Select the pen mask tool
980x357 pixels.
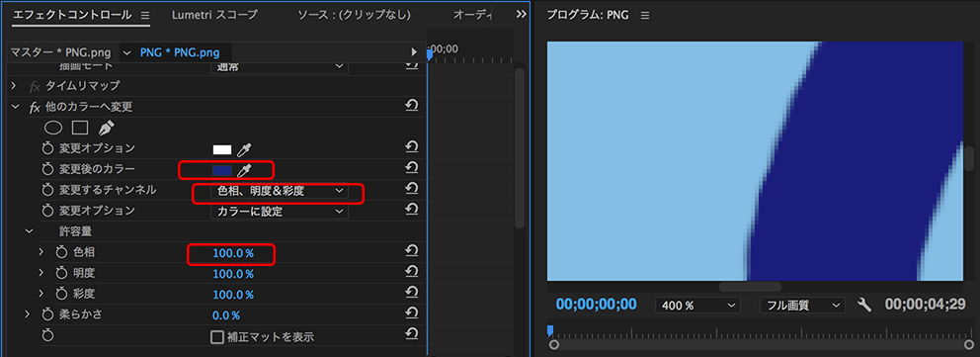[x=106, y=128]
